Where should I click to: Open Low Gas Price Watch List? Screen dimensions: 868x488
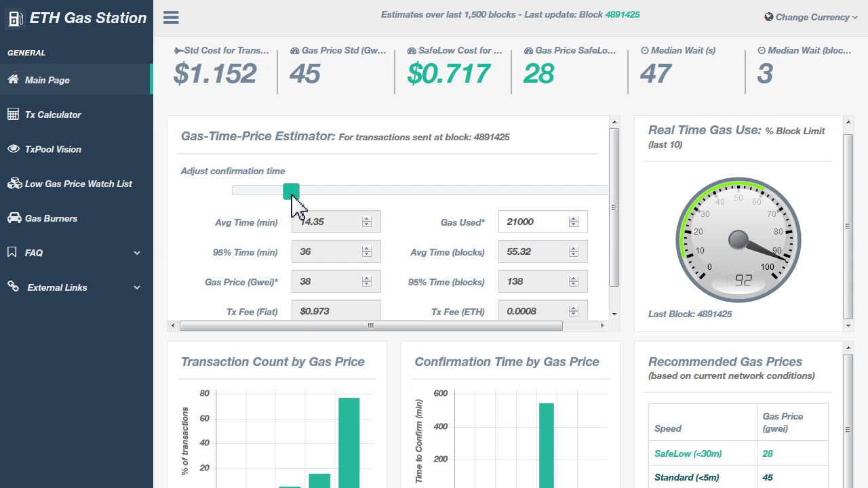click(77, 183)
